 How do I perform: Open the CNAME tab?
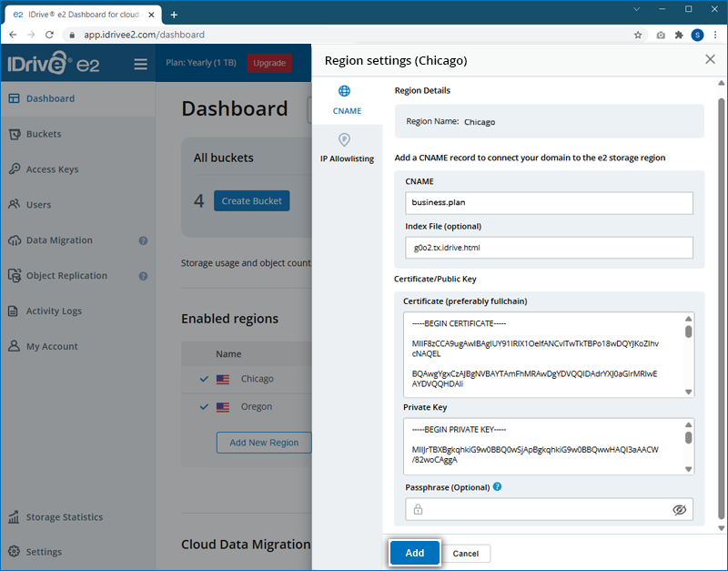tap(347, 99)
